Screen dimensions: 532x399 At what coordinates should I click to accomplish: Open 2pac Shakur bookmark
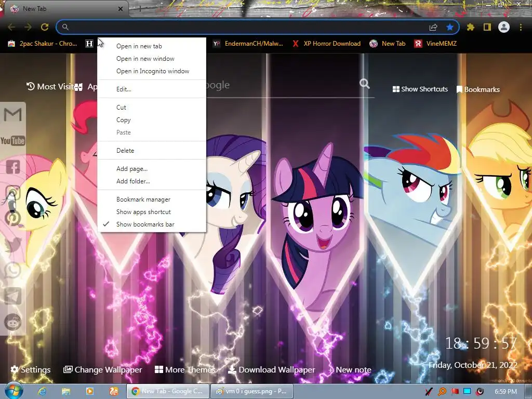click(43, 44)
